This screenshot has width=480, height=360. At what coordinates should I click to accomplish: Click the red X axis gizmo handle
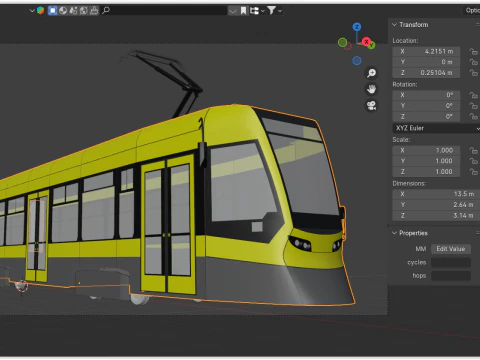tap(366, 42)
